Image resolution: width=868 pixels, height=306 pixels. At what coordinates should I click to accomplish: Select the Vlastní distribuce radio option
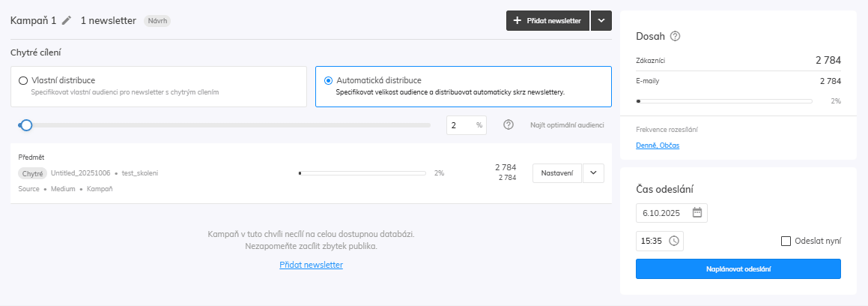[23, 80]
